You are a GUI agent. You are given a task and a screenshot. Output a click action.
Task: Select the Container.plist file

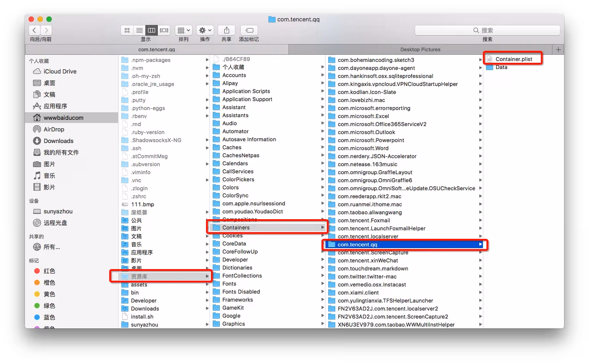coord(513,59)
